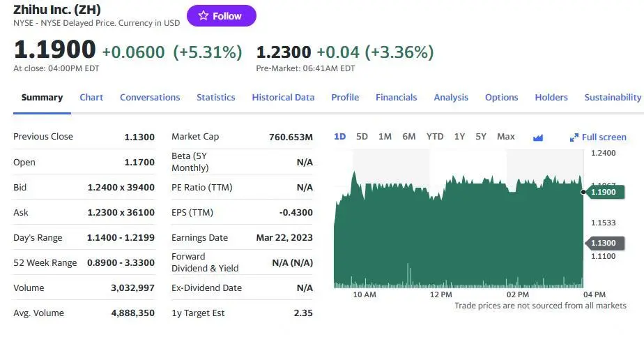Switch chart range to 5D
Viewport: 644px width, 344px height.
362,137
